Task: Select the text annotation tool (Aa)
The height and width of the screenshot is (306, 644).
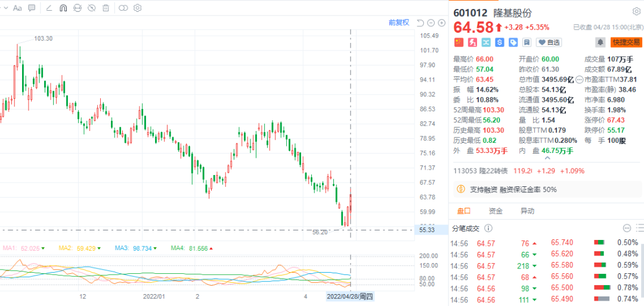Action: coord(17,8)
